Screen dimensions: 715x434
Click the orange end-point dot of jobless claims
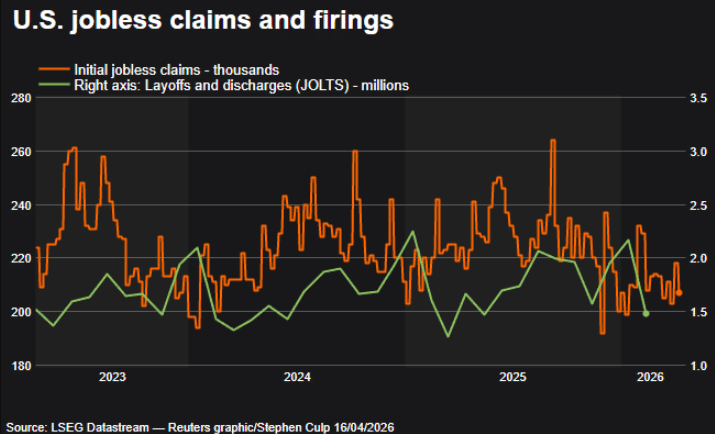679,293
